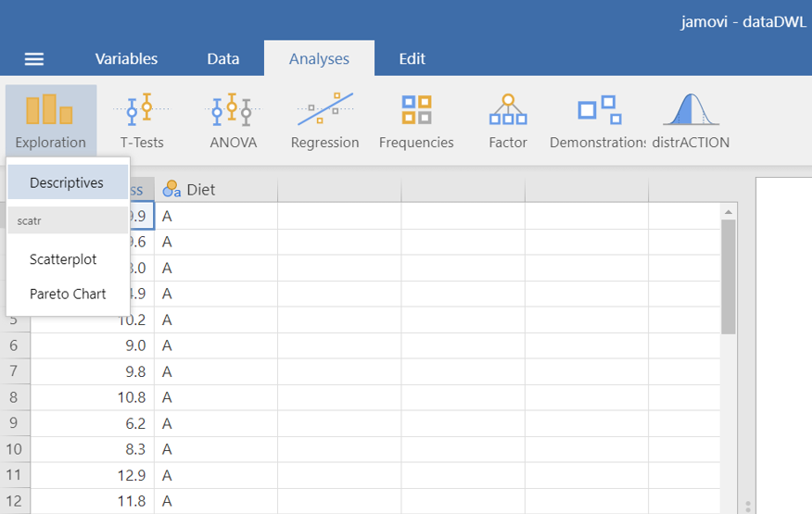812x514 pixels.
Task: Click the vertical scrollbar of the data grid
Action: pos(729,278)
